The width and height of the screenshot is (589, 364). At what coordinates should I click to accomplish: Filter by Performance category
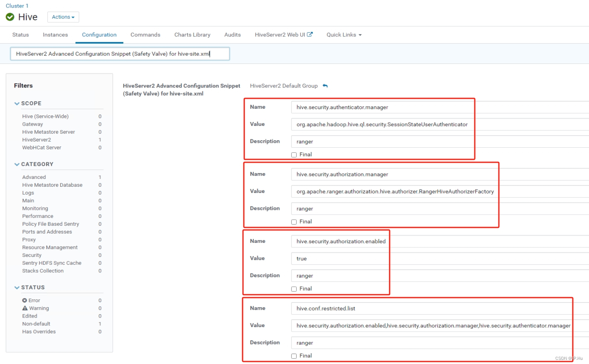(x=38, y=216)
